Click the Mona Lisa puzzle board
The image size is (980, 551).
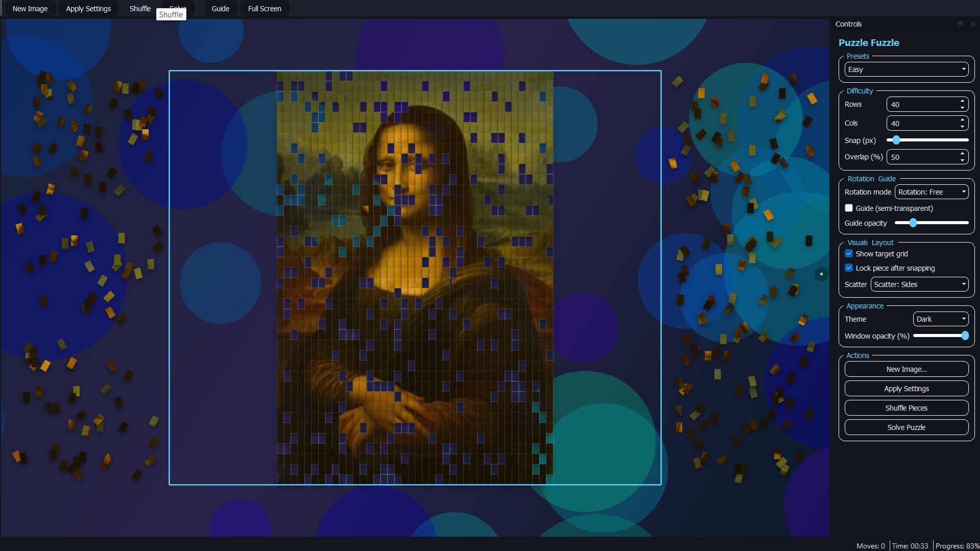[x=415, y=278]
